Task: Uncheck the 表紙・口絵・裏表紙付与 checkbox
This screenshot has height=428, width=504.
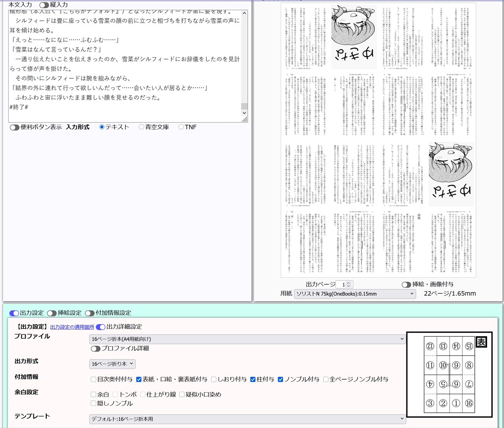Action: coord(139,380)
